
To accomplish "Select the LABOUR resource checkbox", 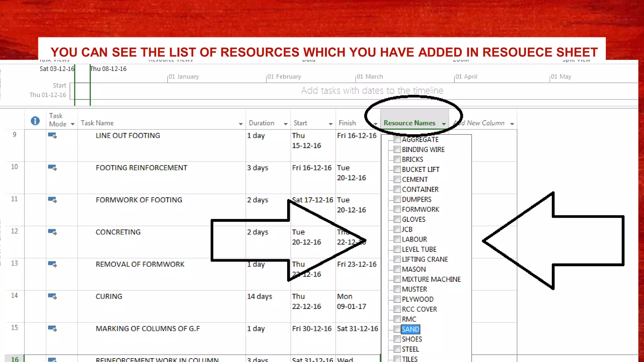I will [x=397, y=239].
